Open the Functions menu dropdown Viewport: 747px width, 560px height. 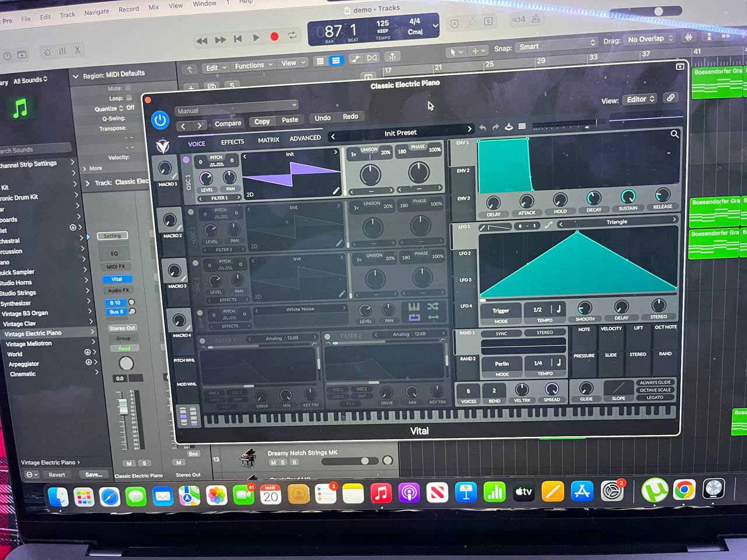253,66
